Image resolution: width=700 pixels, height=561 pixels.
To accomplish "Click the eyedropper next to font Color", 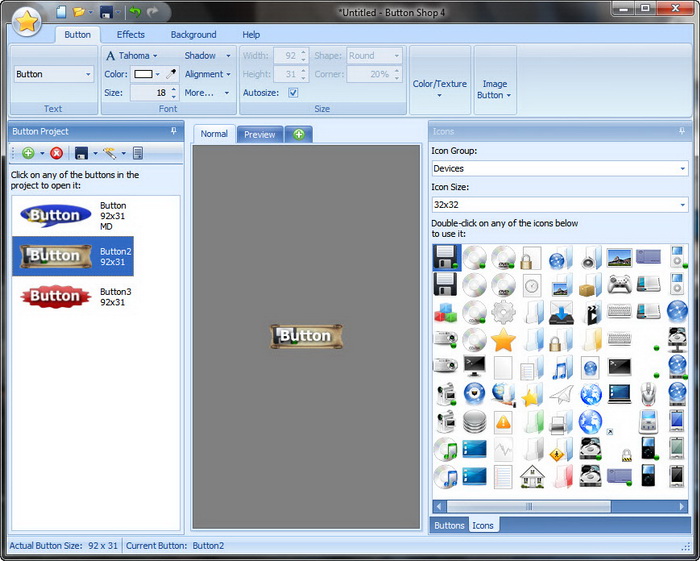I will pyautogui.click(x=171, y=74).
